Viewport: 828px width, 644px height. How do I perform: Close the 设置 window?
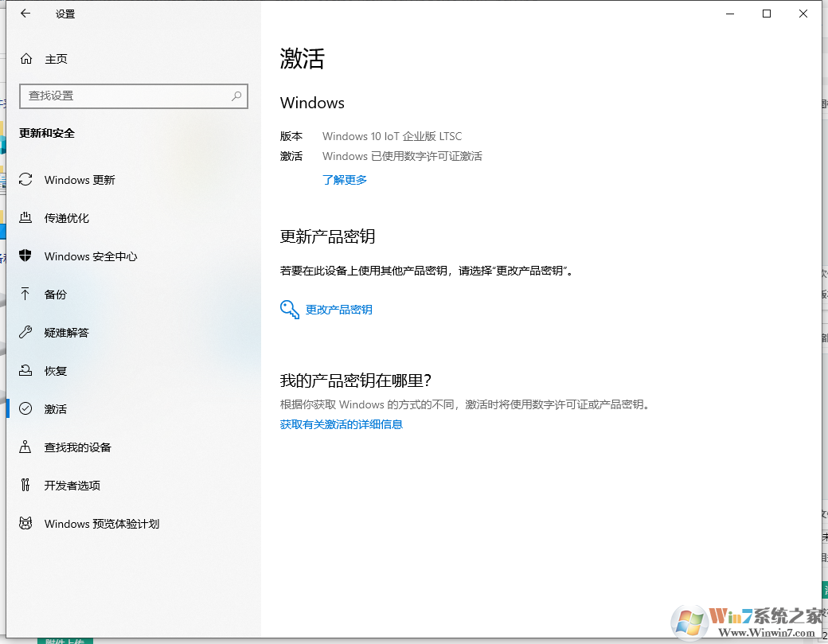803,14
